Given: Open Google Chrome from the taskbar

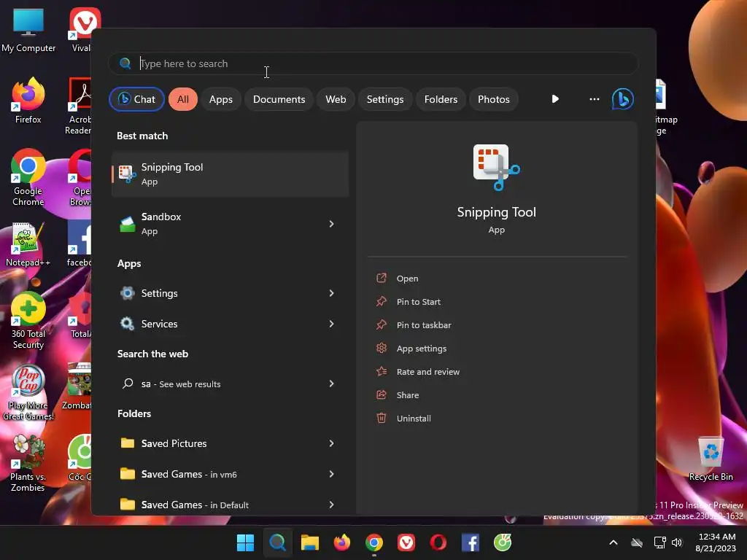Looking at the screenshot, I should point(374,542).
